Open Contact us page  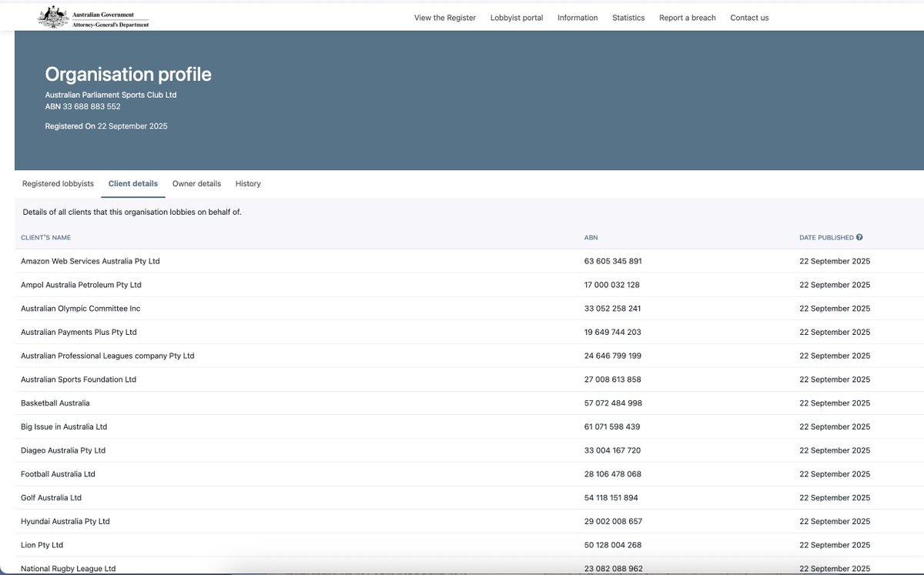749,18
